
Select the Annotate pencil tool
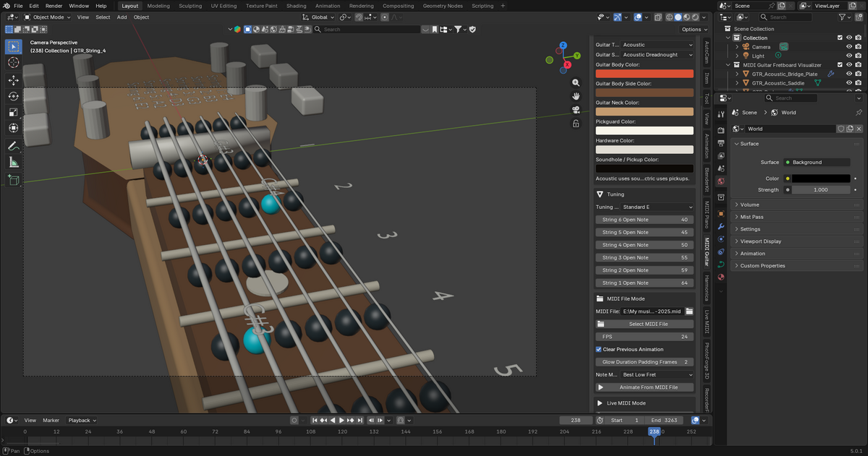coord(13,145)
